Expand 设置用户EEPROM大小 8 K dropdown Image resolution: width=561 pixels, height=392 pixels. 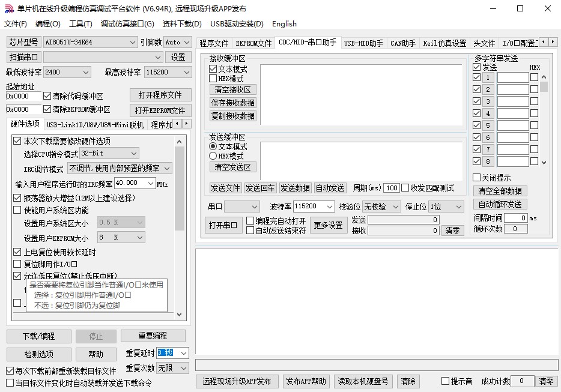139,238
